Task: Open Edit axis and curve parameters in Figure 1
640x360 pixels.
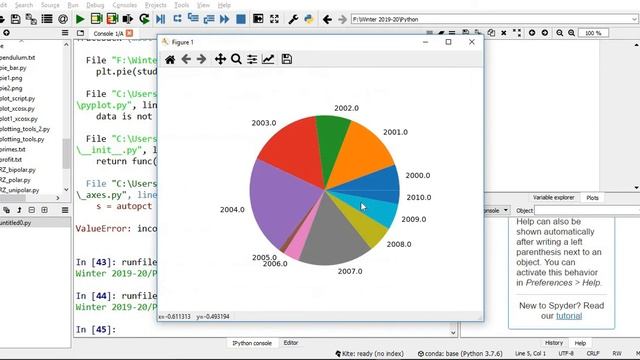Action: pos(268,59)
